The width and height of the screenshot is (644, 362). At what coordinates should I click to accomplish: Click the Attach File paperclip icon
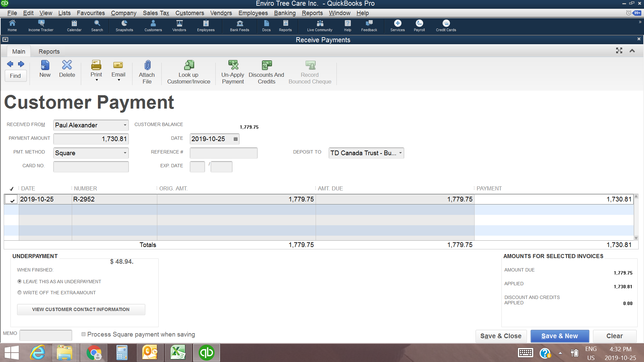click(147, 65)
